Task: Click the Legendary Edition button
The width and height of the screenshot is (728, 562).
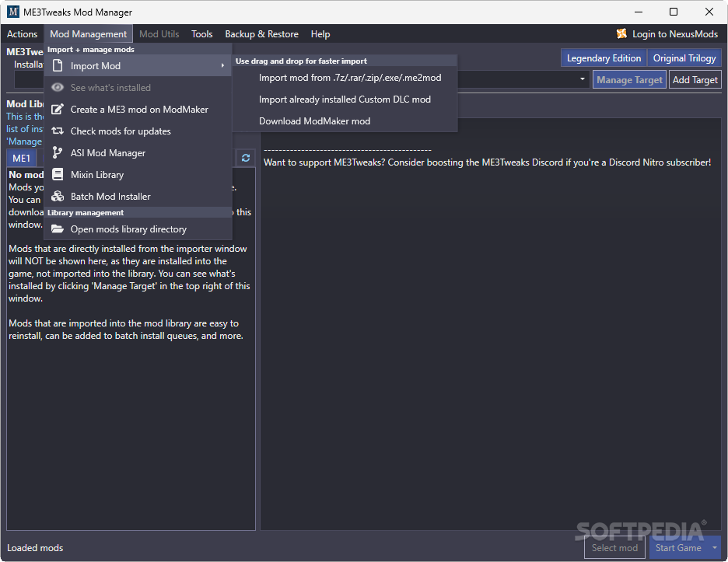Action: (604, 58)
